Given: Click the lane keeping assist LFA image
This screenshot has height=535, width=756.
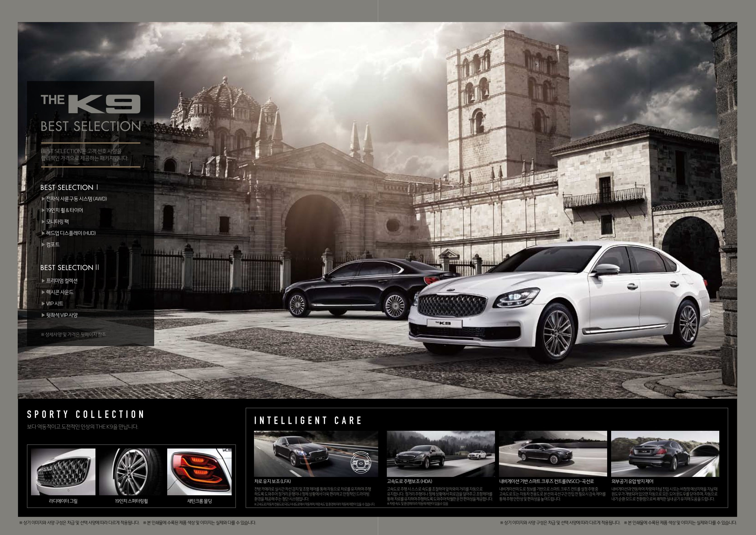Looking at the screenshot, I should click(x=316, y=454).
